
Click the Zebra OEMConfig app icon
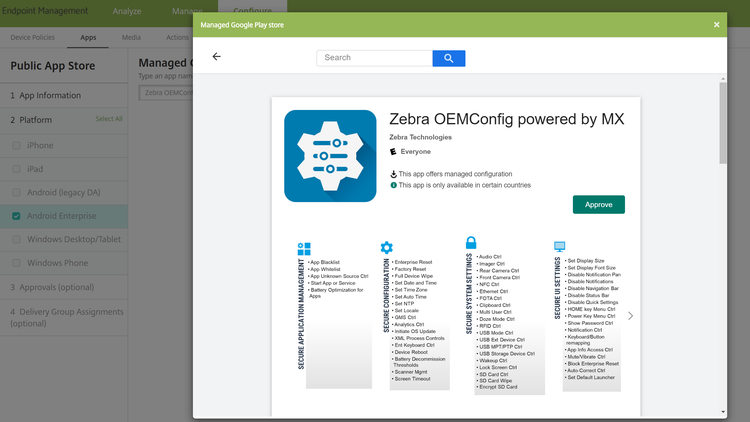[x=330, y=156]
